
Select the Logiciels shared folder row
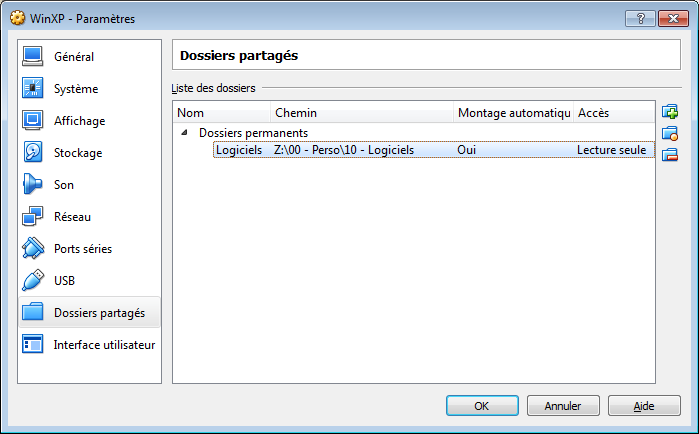coord(239,150)
